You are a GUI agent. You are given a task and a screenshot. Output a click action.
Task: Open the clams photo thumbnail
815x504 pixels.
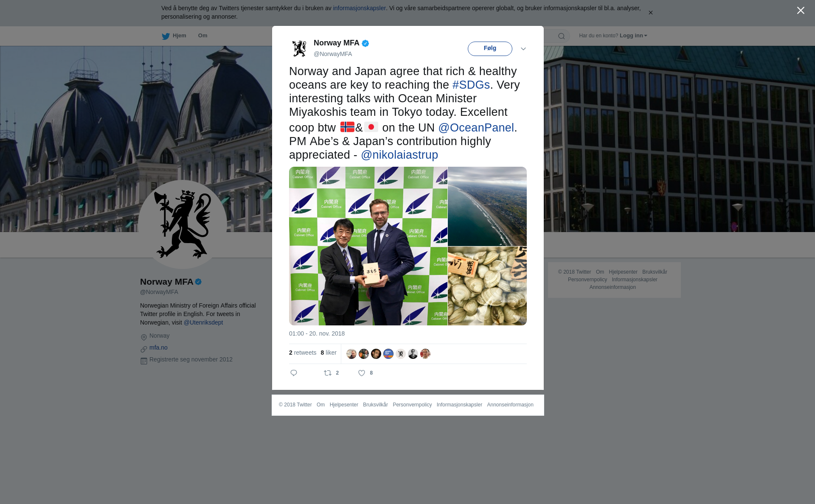[x=487, y=286]
